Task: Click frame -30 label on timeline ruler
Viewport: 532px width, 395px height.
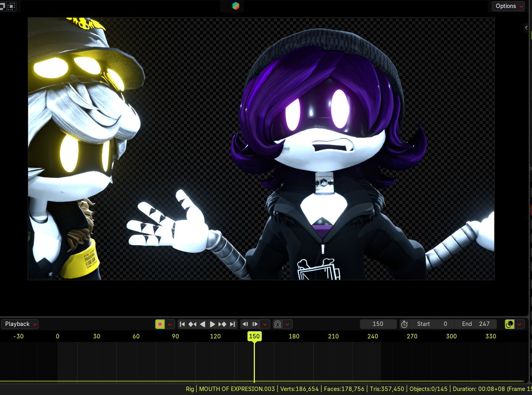Action: pyautogui.click(x=18, y=336)
